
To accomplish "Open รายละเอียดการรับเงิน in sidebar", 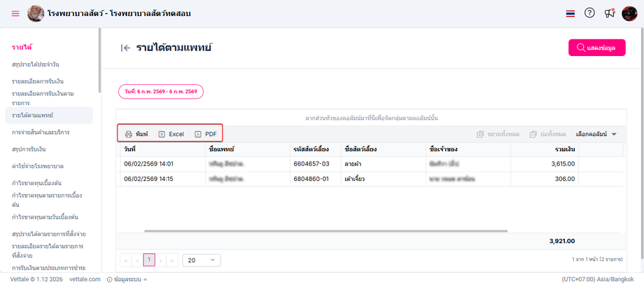I will (38, 81).
